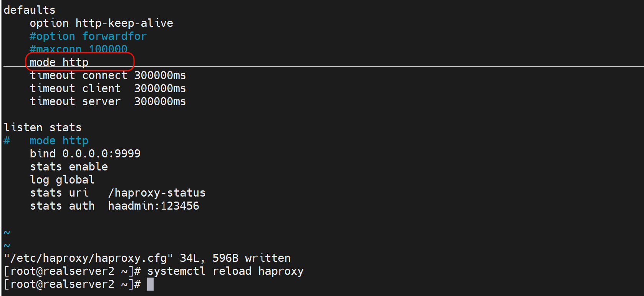Click 'timeout client 300000ms' line
644x296 pixels.
tap(108, 88)
